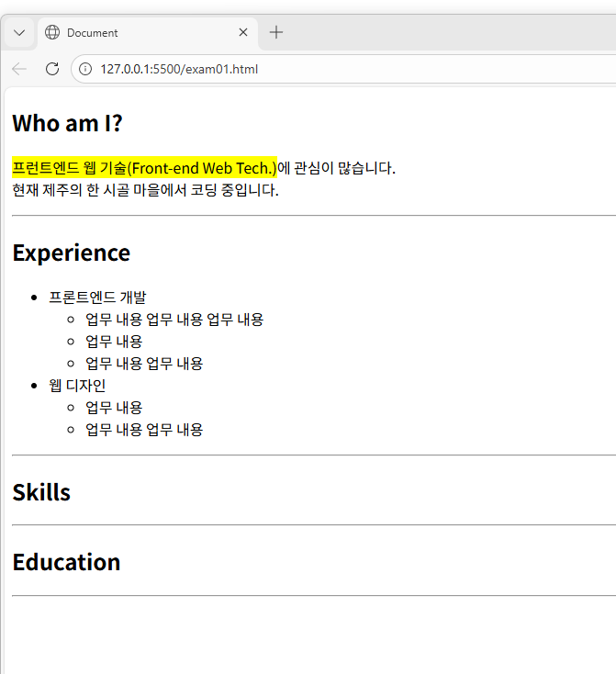616x674 pixels.
Task: Click the yellow highlighted Front-end Web Tech. text
Action: coord(144,168)
